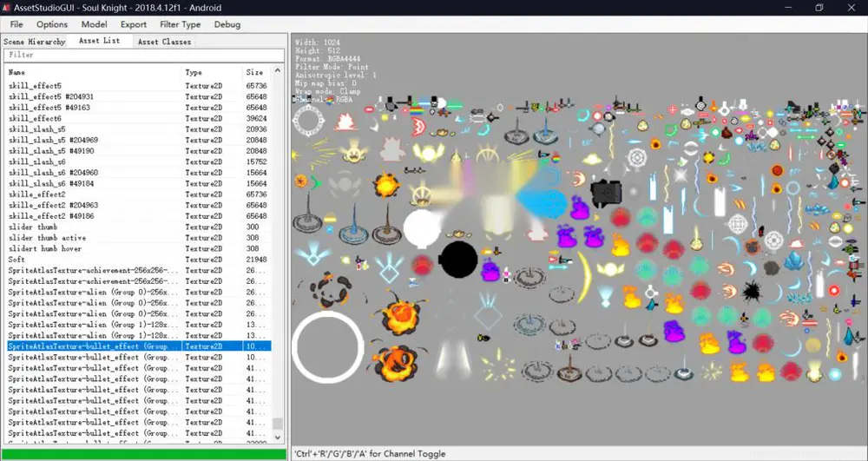This screenshot has height=461, width=868.
Task: Select the skill_effect6 texture row
Action: click(x=138, y=118)
